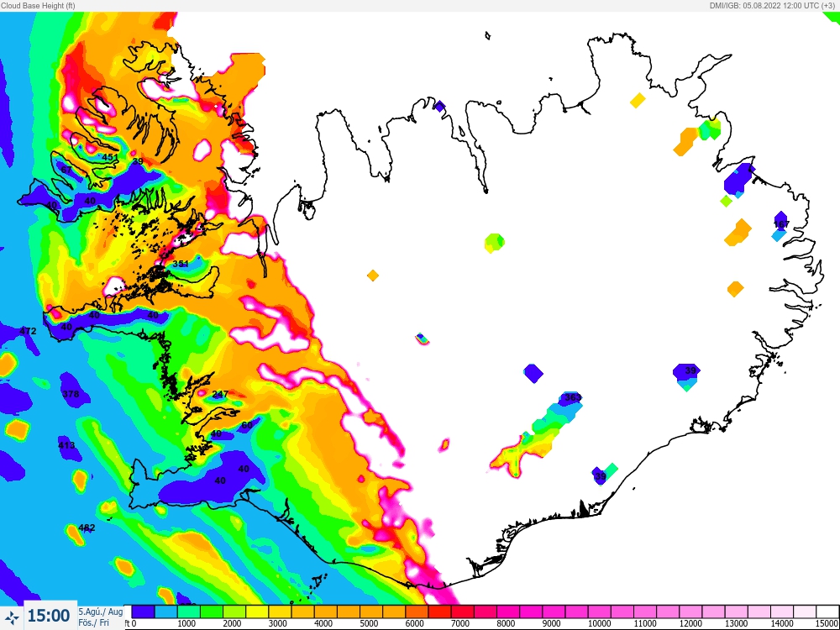Click the map value 413
The image size is (840, 630).
[66, 445]
